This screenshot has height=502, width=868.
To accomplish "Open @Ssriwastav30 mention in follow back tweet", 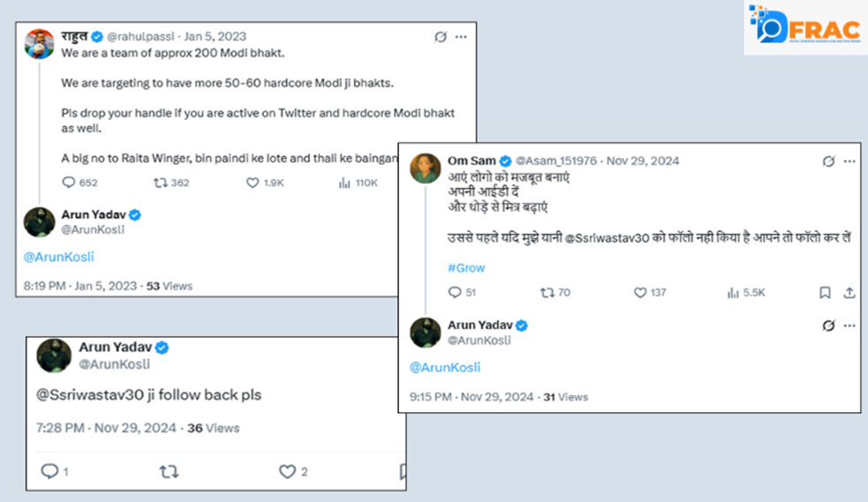I will [x=81, y=395].
